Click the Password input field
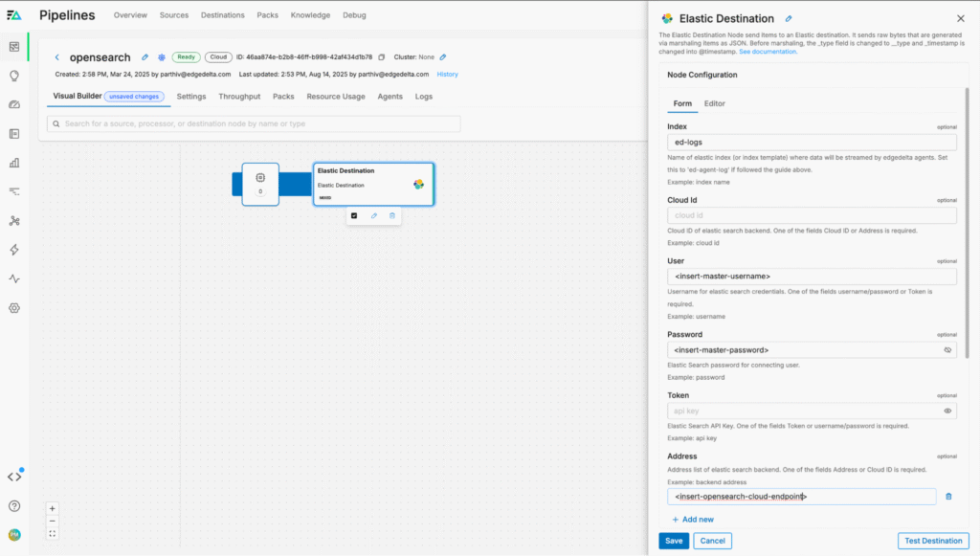The image size is (980, 556). point(812,350)
